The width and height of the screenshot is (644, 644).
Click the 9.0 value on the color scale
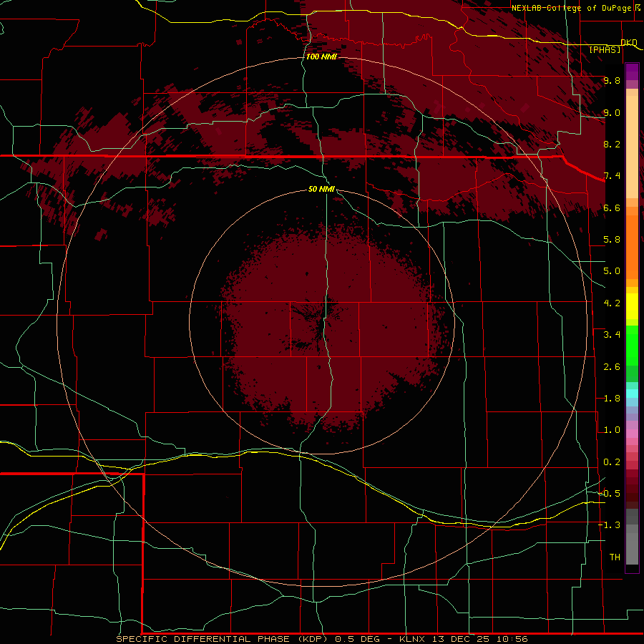[x=612, y=113]
